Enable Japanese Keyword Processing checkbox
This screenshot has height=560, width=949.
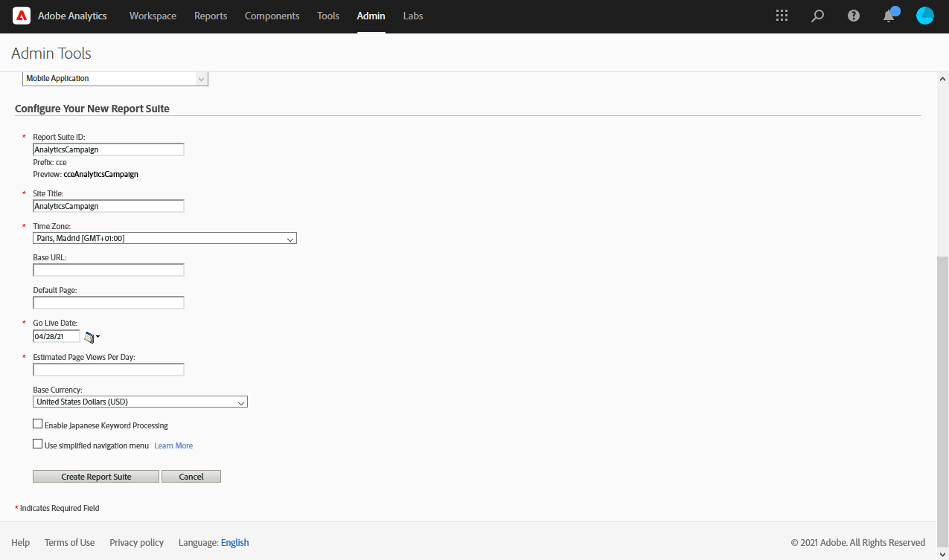pos(38,424)
